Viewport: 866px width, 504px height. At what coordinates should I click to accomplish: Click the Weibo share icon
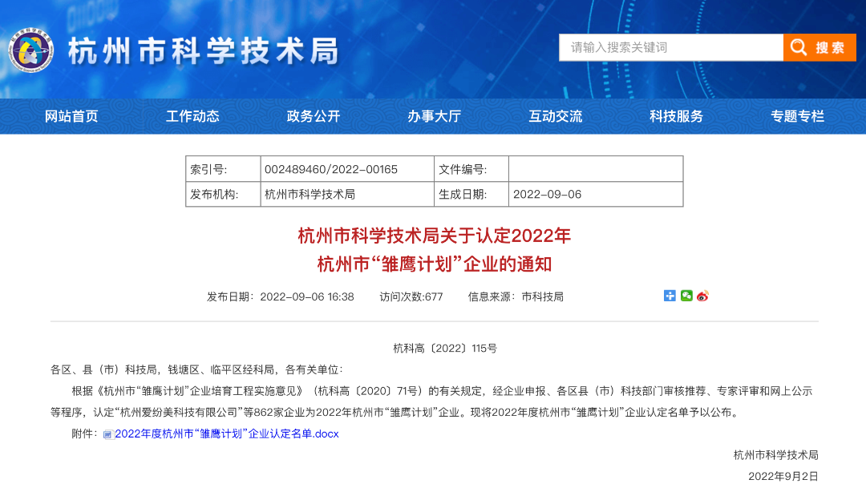pos(703,296)
